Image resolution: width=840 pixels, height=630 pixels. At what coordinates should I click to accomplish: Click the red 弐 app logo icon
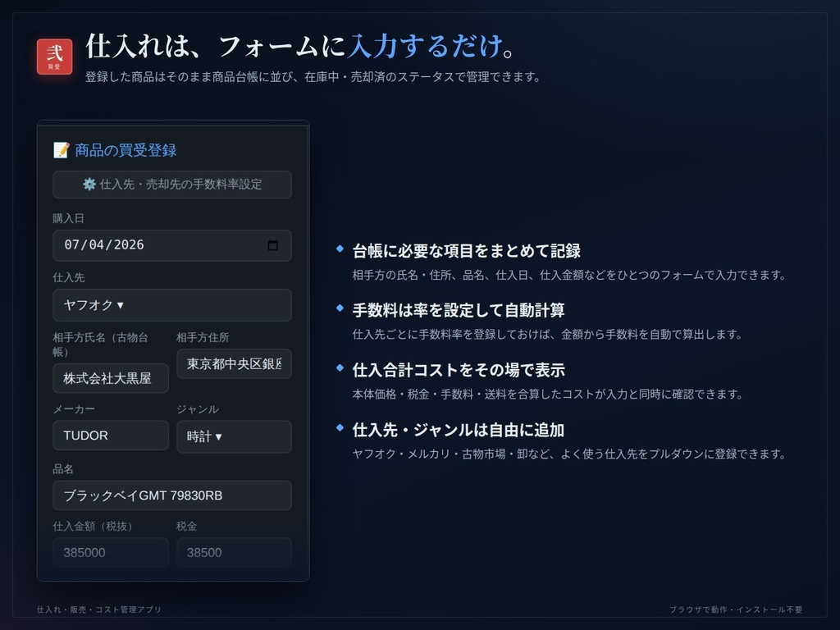(55, 57)
